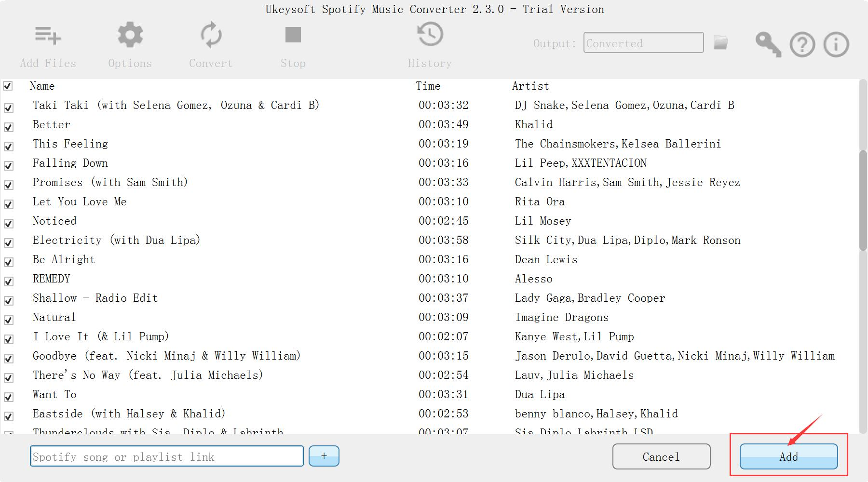Click the Spotify song or playlist link field

167,456
